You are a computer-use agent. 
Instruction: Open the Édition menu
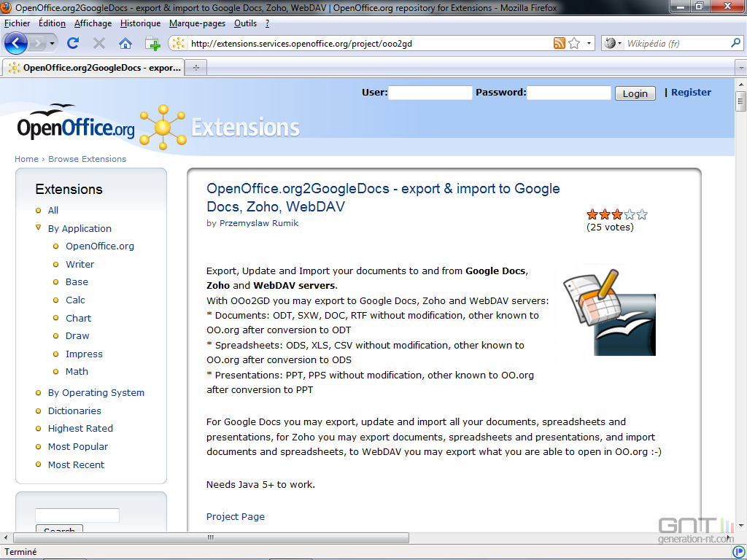[52, 23]
